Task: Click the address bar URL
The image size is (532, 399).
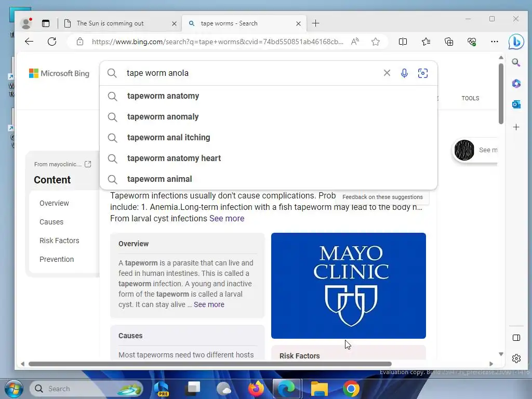Action: click(218, 42)
